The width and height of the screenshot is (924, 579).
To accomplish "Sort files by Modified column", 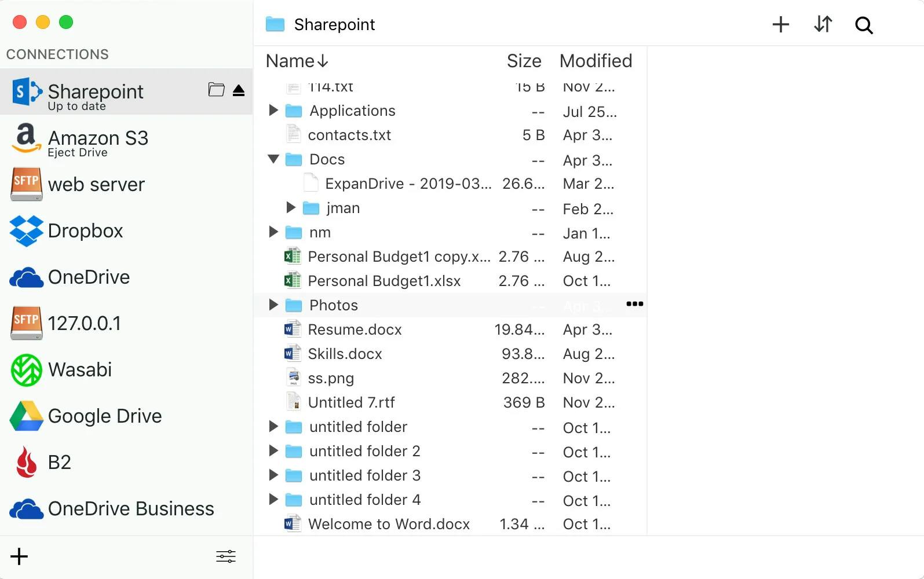I will 596,61.
